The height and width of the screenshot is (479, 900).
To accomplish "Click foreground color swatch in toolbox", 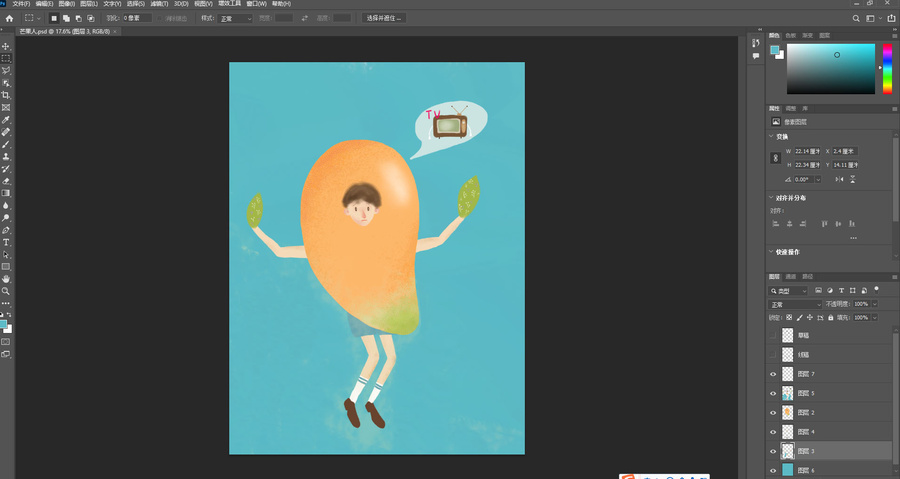I will point(3,324).
